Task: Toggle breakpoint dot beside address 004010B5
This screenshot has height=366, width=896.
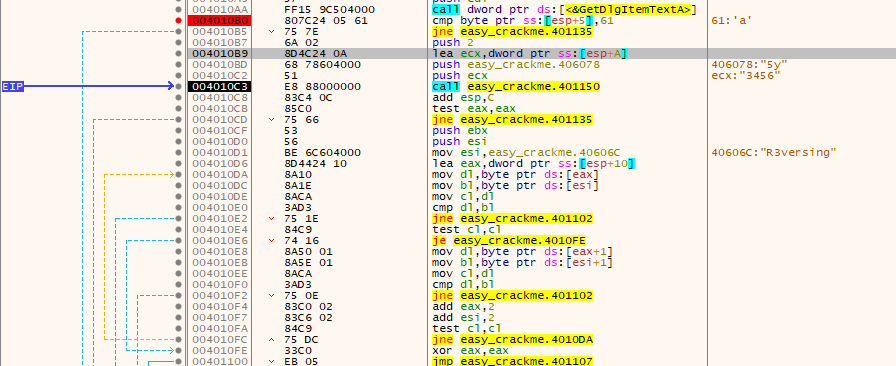Action: click(179, 31)
